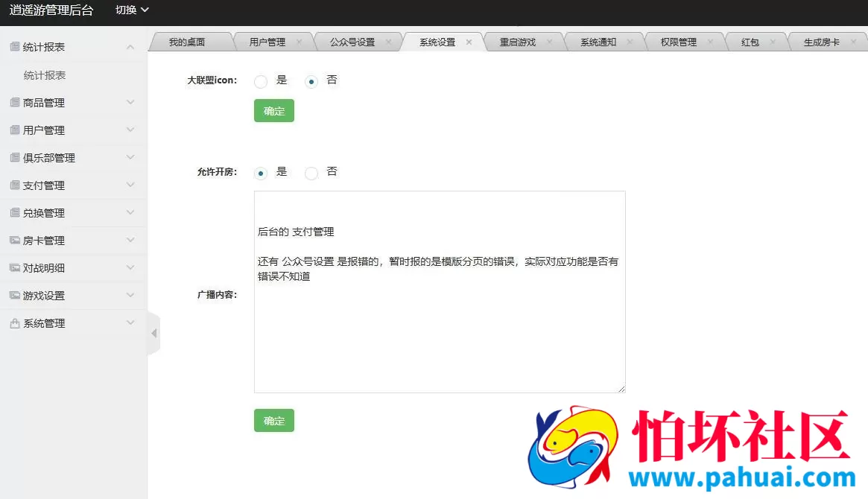Open the 系统管理 sidebar menu label

[x=44, y=323]
